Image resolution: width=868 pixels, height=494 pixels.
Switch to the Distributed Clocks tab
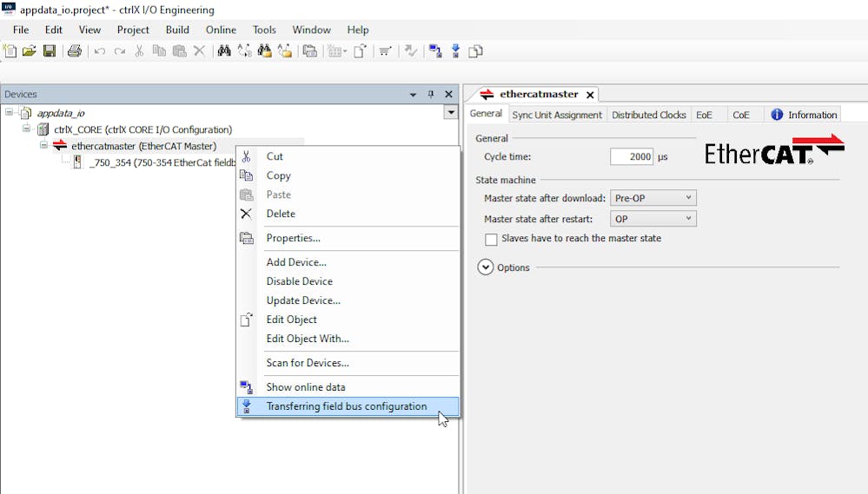click(649, 115)
